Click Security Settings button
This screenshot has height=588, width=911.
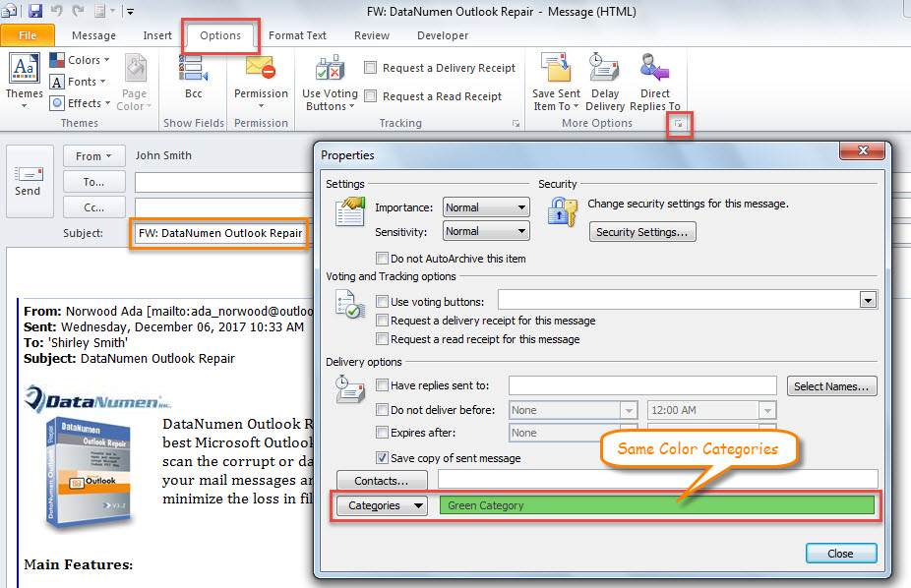(642, 232)
